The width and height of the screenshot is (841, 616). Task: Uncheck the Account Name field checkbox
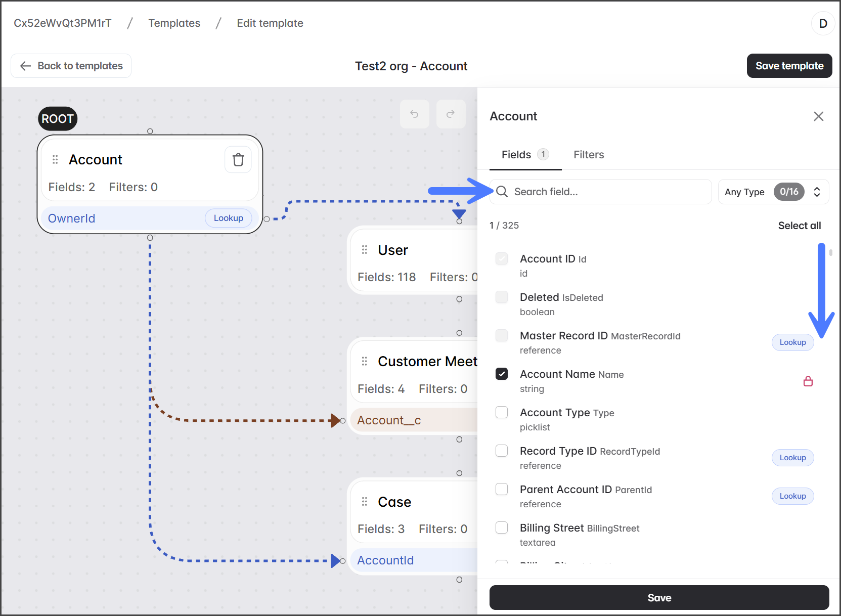point(502,374)
